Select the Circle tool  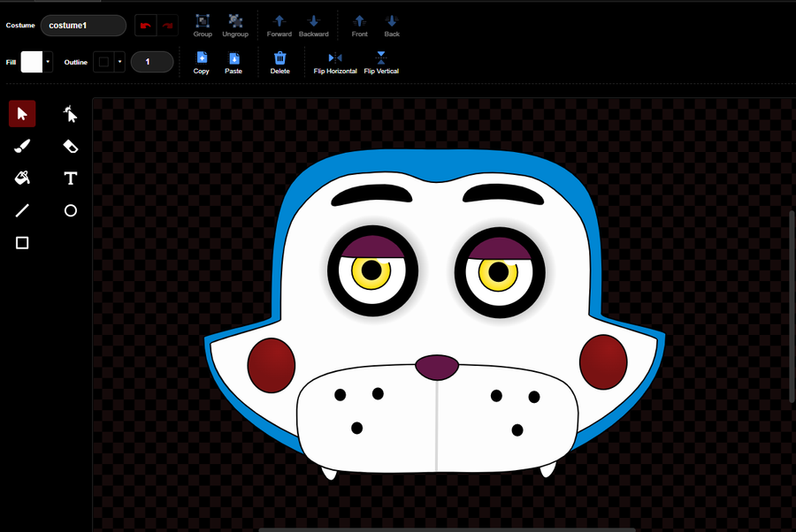[70, 210]
